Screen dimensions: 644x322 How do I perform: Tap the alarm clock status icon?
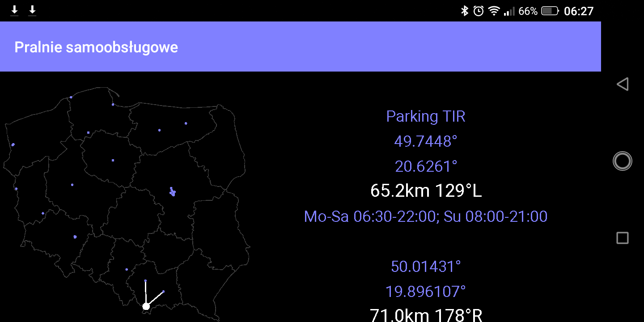[x=479, y=11]
